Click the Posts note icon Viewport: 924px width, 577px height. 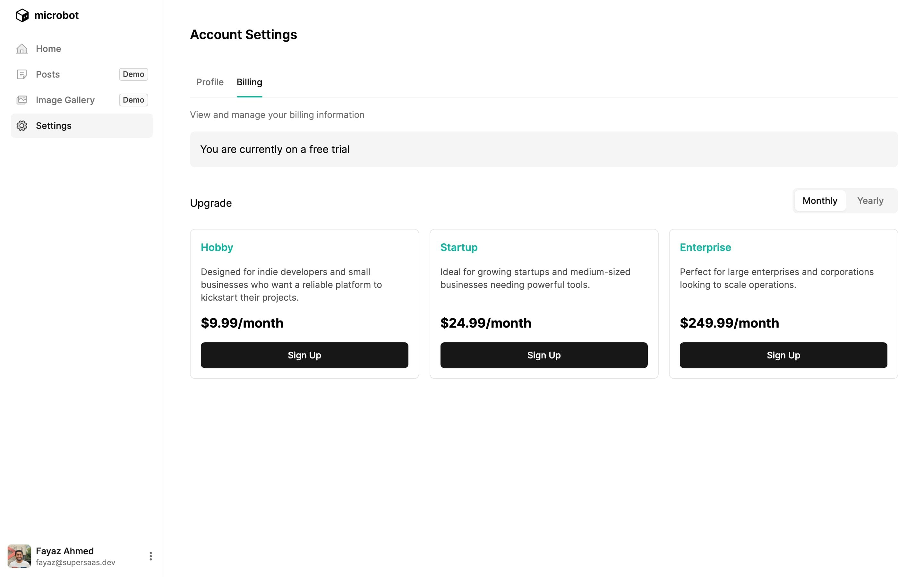click(x=22, y=74)
